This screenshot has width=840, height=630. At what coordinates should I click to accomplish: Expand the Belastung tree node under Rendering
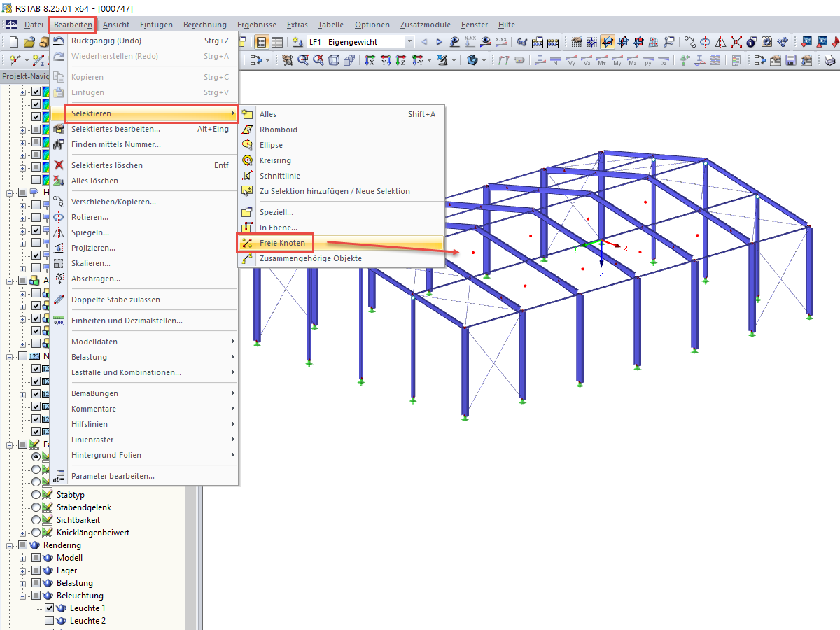[22, 583]
